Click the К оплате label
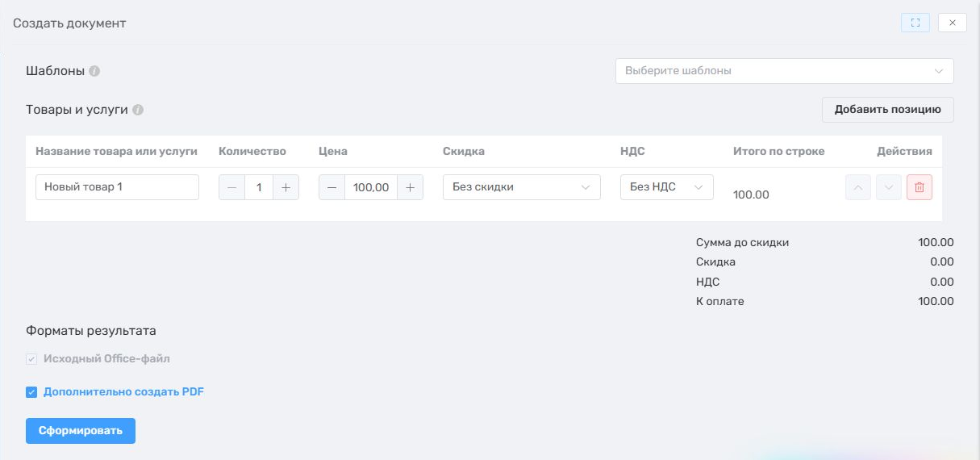This screenshot has height=460, width=980. click(719, 301)
